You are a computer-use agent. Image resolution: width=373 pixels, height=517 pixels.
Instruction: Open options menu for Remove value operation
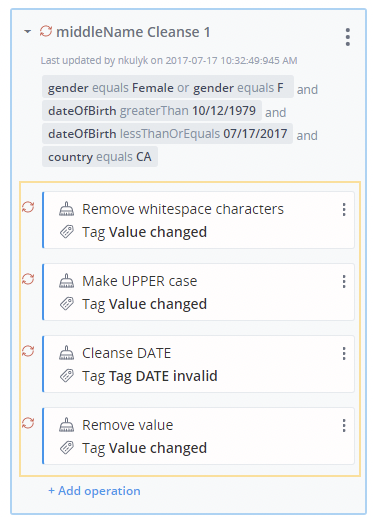[344, 425]
